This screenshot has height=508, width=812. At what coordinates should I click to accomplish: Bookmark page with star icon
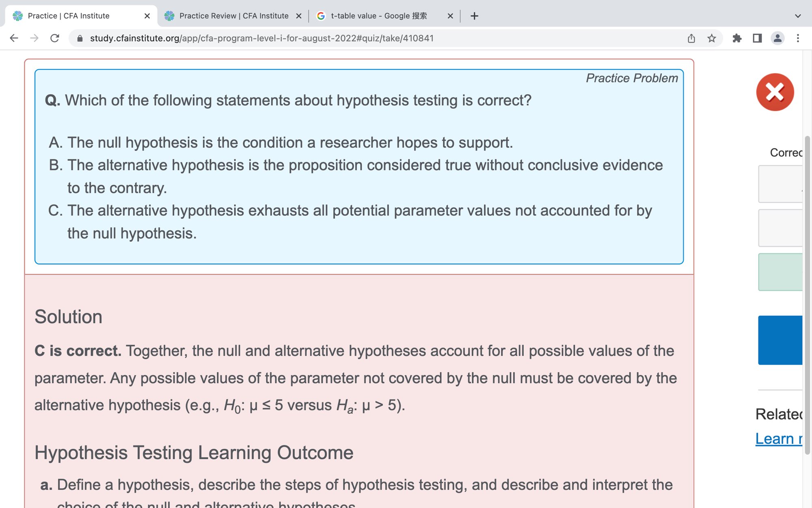pos(712,38)
